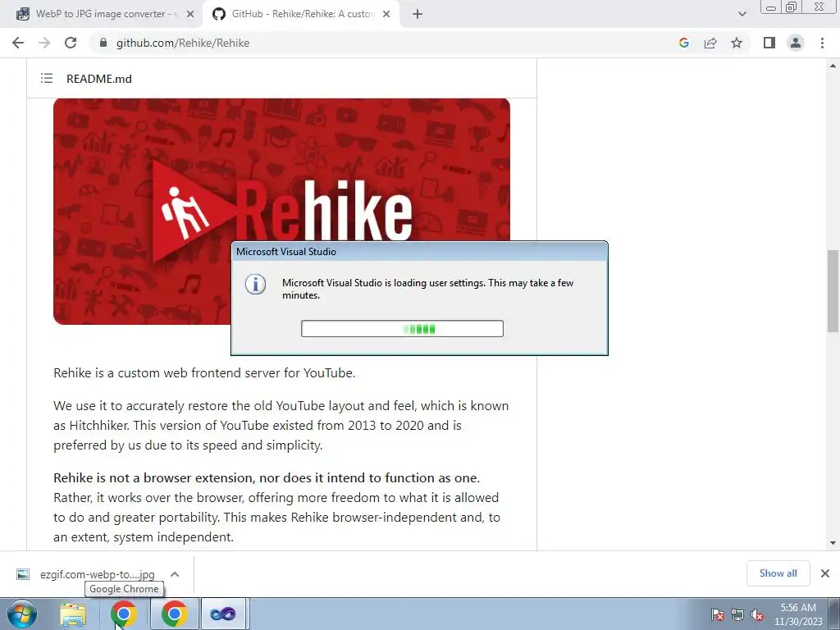Click the Microsoft Visual Studio dialog title

tap(286, 252)
